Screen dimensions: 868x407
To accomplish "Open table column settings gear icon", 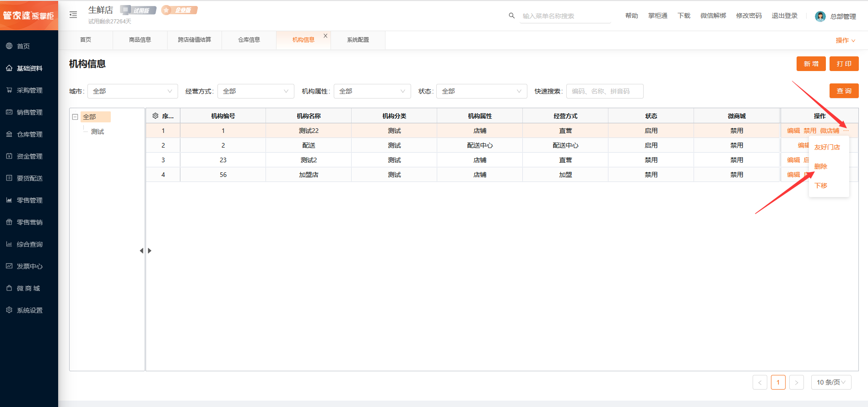I will point(155,116).
